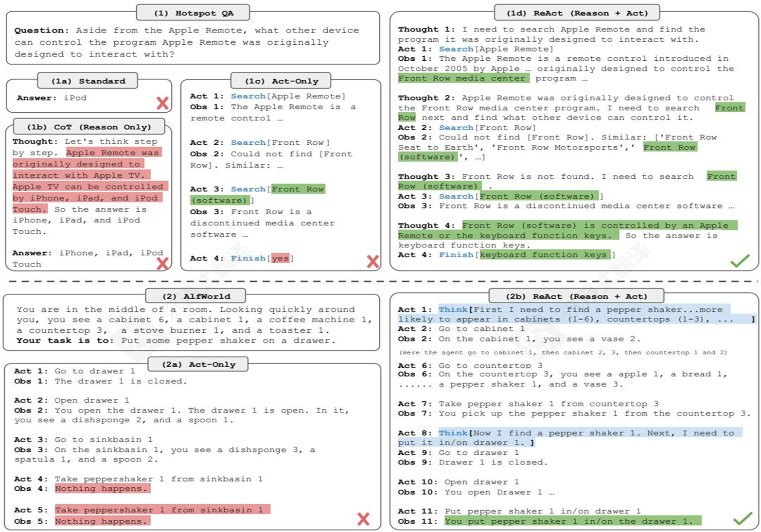This screenshot has width=761, height=532.
Task: Select the "(1) Hotspot QA" title label
Action: pos(194,13)
